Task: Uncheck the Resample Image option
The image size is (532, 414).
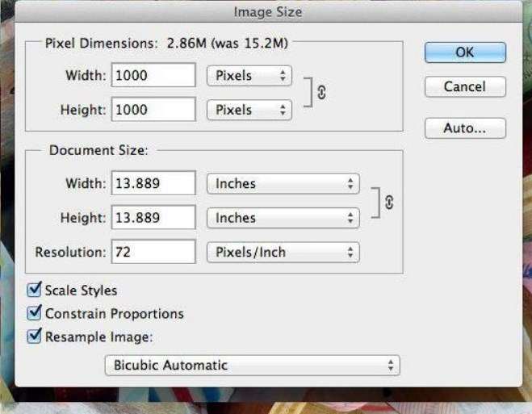Action: pyautogui.click(x=35, y=337)
